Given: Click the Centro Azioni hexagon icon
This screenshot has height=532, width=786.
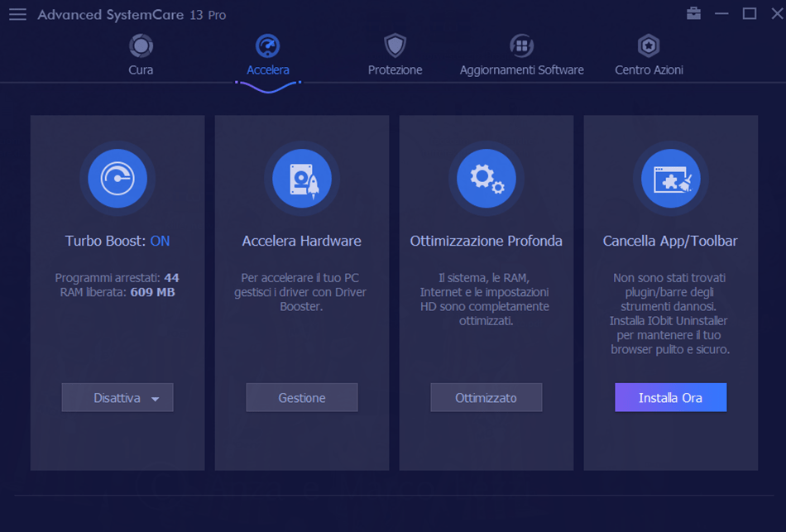Looking at the screenshot, I should point(649,46).
